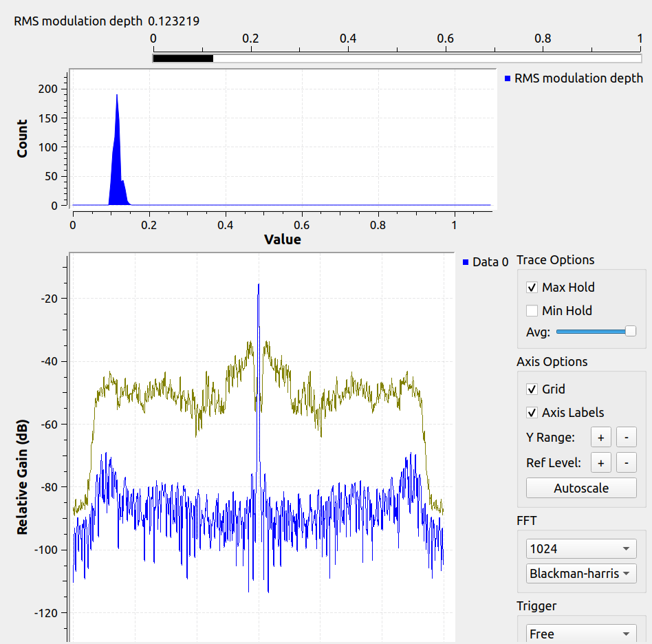
Task: Click the blue square icon beside Data 0 legend
Action: 466,262
